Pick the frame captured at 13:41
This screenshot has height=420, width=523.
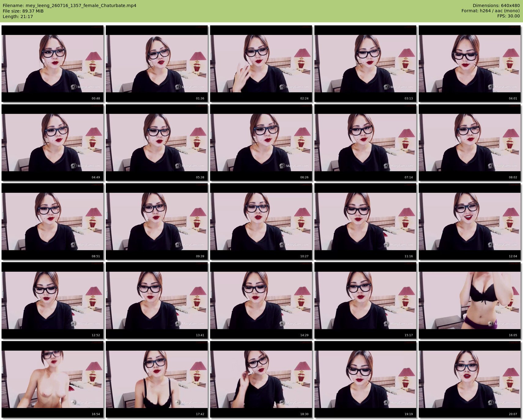(157, 300)
